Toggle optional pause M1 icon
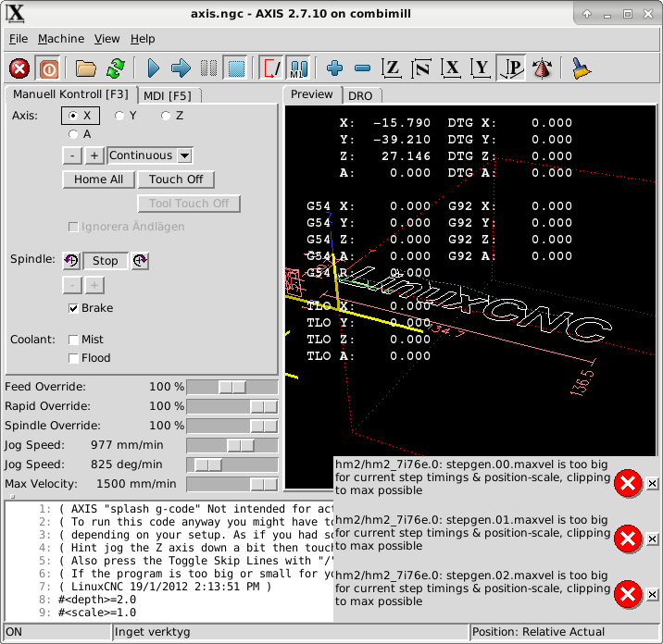The height and width of the screenshot is (644, 663). click(x=298, y=68)
